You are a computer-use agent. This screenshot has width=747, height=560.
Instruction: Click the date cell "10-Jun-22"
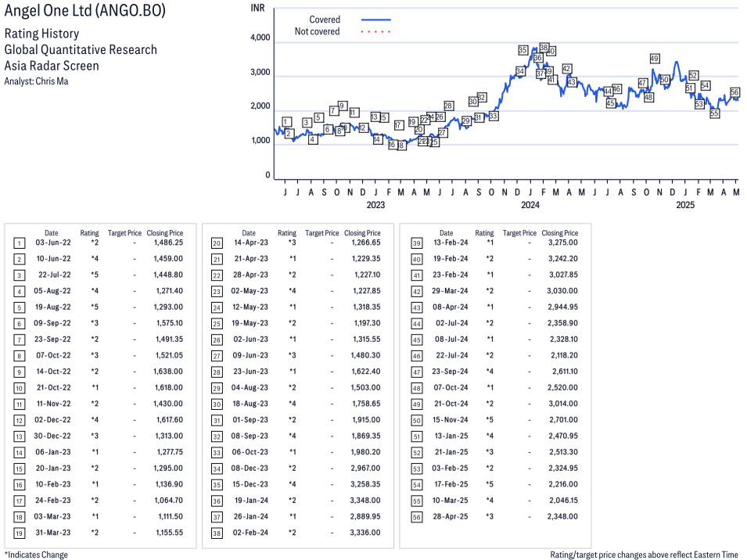[53, 259]
